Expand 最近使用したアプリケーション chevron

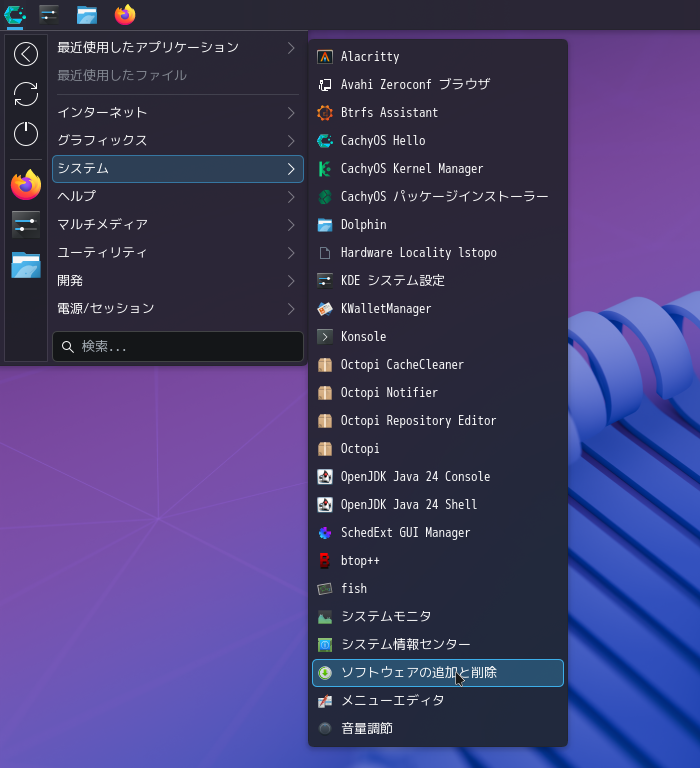coord(291,48)
